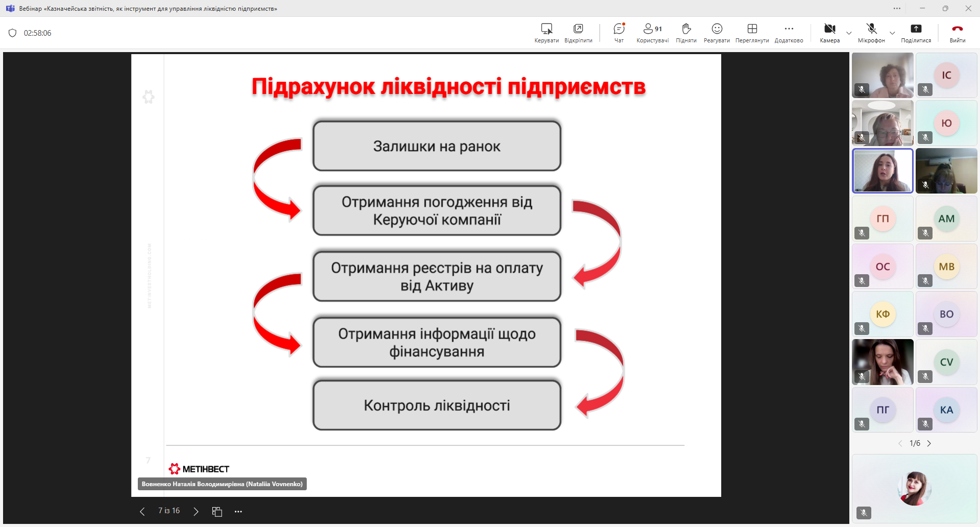Unmute the Мікрофон microphone
Image resolution: width=980 pixels, height=527 pixels.
(871, 32)
